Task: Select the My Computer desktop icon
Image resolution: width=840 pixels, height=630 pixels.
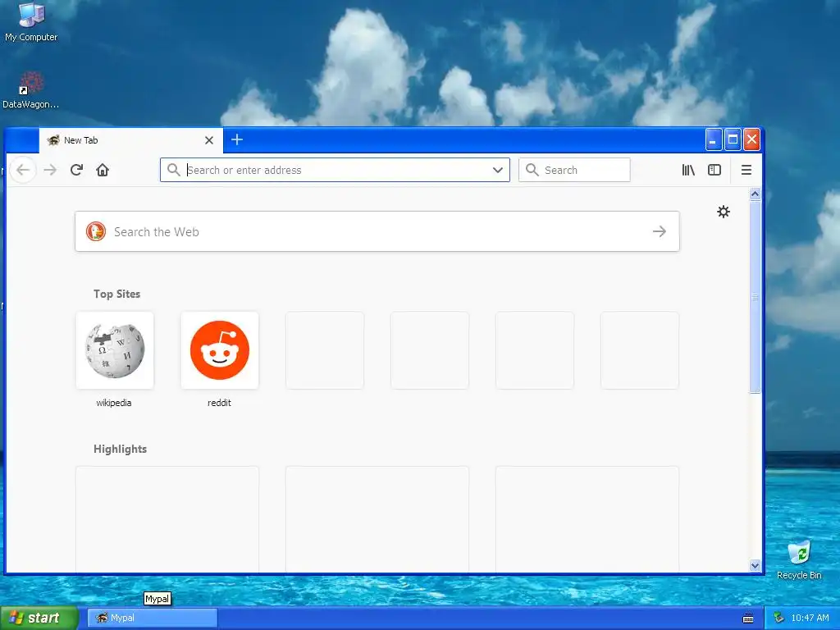Action: (31, 22)
